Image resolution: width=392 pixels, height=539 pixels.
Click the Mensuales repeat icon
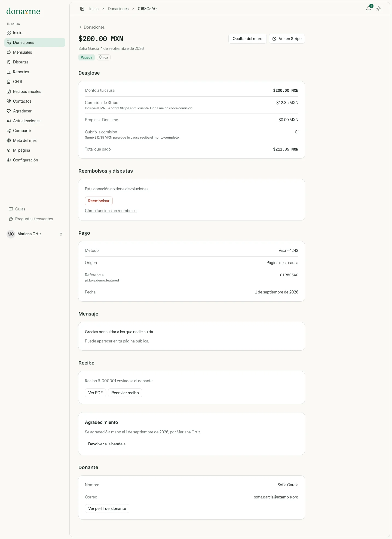pyautogui.click(x=9, y=52)
